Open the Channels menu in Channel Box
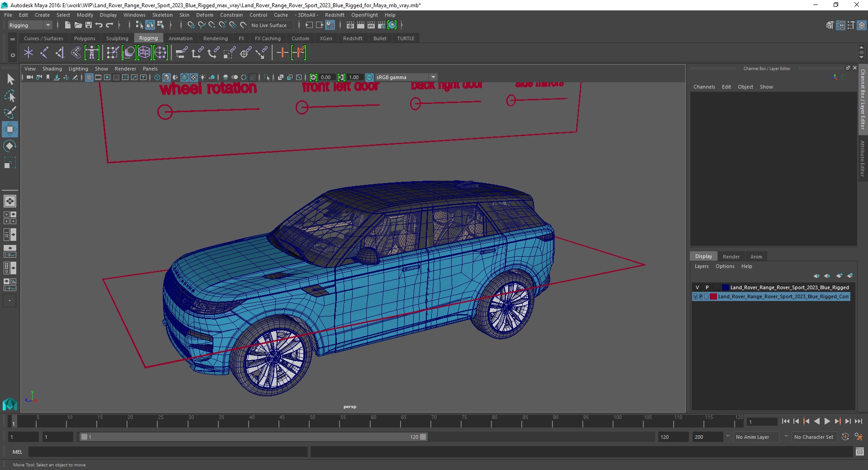The width and height of the screenshot is (868, 470). 704,87
